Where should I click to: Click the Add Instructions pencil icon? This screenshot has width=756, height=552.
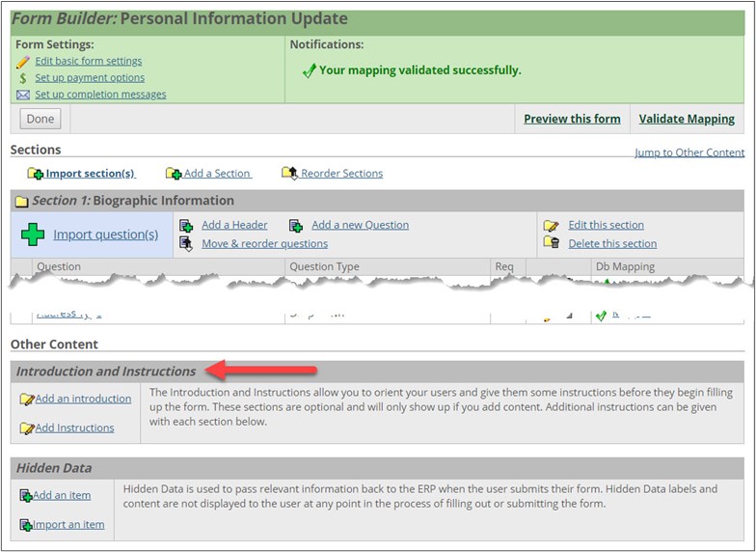coord(27,428)
